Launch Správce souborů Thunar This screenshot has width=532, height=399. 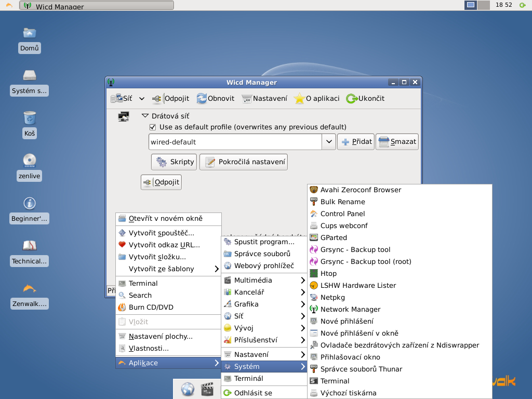pyautogui.click(x=400, y=369)
